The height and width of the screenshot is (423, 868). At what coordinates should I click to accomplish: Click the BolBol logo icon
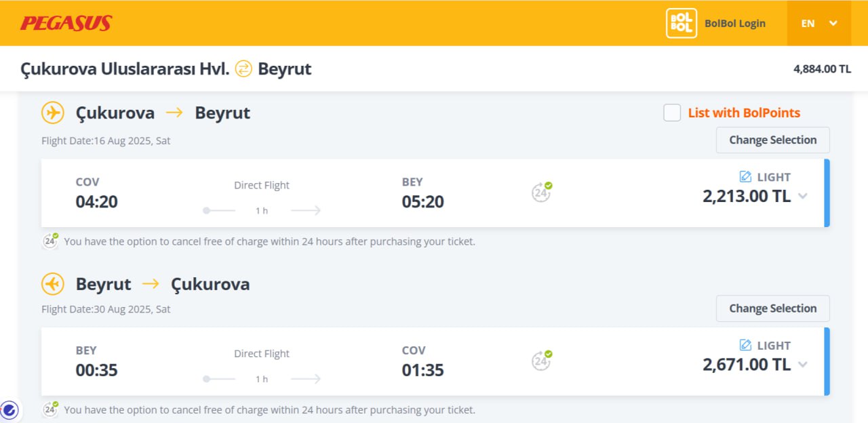click(x=681, y=23)
